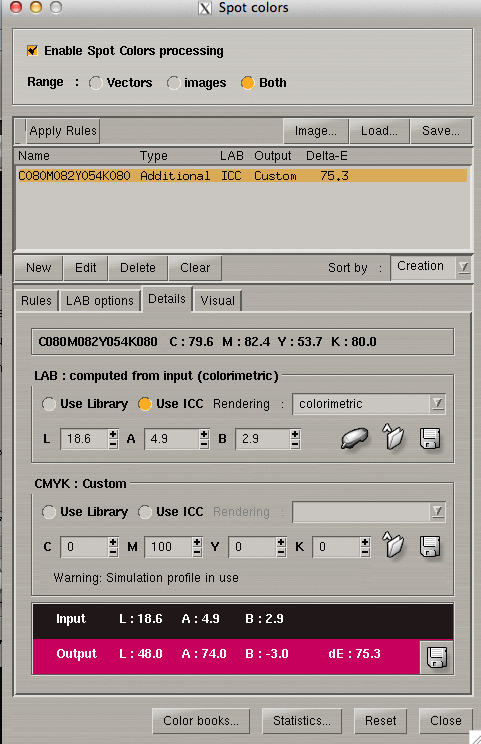This screenshot has height=744, width=481.
Task: Open CMYK values with folder icon
Action: coord(393,545)
